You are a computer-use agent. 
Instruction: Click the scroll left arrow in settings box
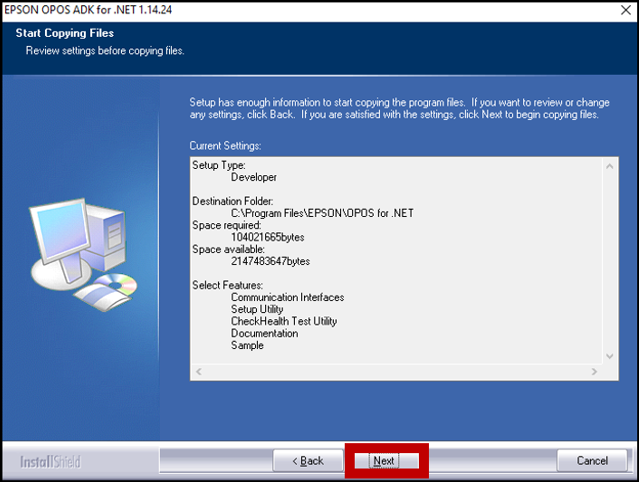tap(199, 371)
